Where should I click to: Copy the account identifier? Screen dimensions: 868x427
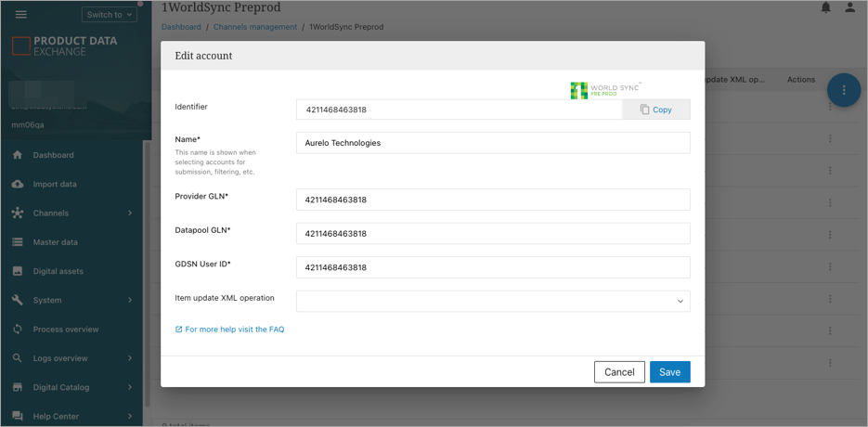(x=655, y=110)
